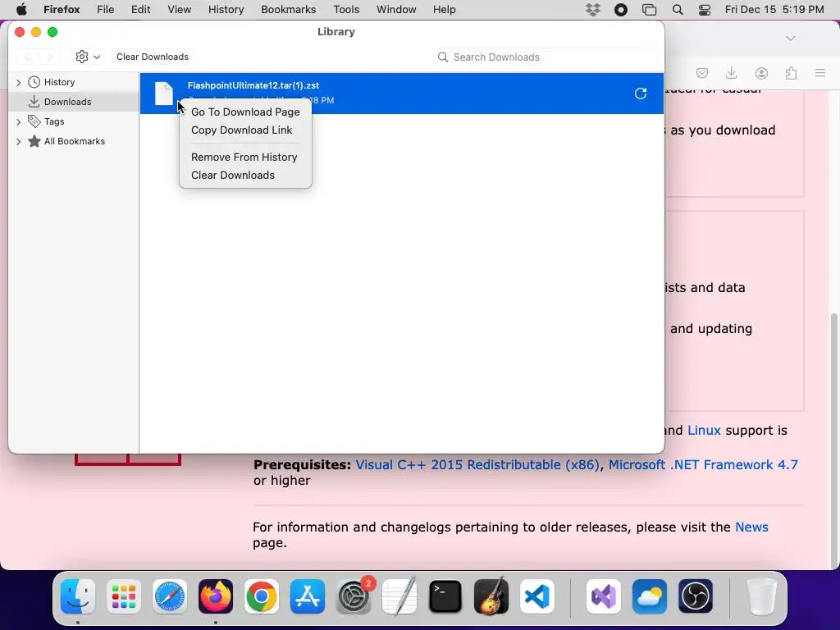The height and width of the screenshot is (630, 840).
Task: Open Microsoft .NET Framework 4.7 link
Action: [x=703, y=464]
